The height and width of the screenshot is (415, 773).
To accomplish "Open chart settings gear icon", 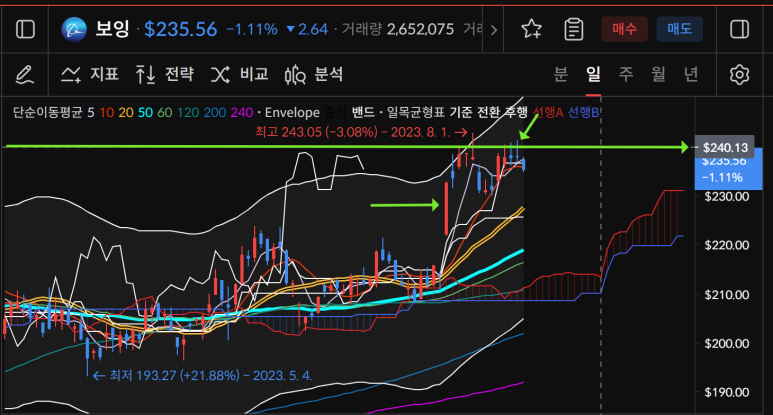I will pos(739,75).
